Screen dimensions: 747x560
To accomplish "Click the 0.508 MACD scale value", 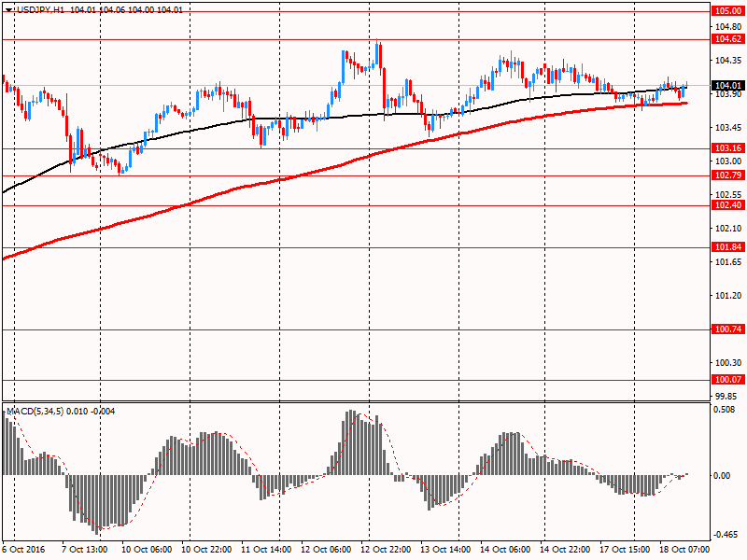I will pos(726,410).
